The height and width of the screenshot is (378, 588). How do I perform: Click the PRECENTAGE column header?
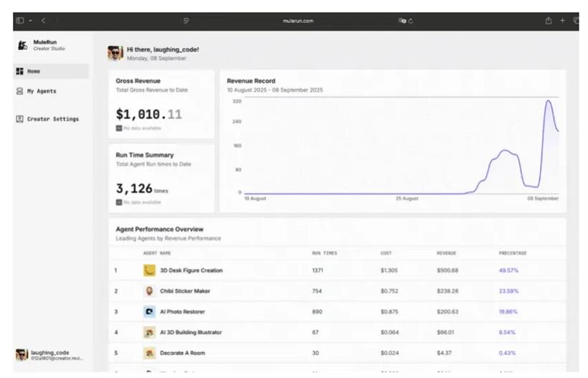[513, 253]
